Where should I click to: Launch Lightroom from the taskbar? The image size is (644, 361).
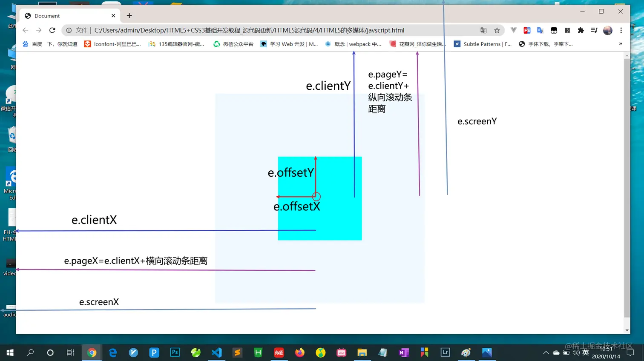(445, 352)
